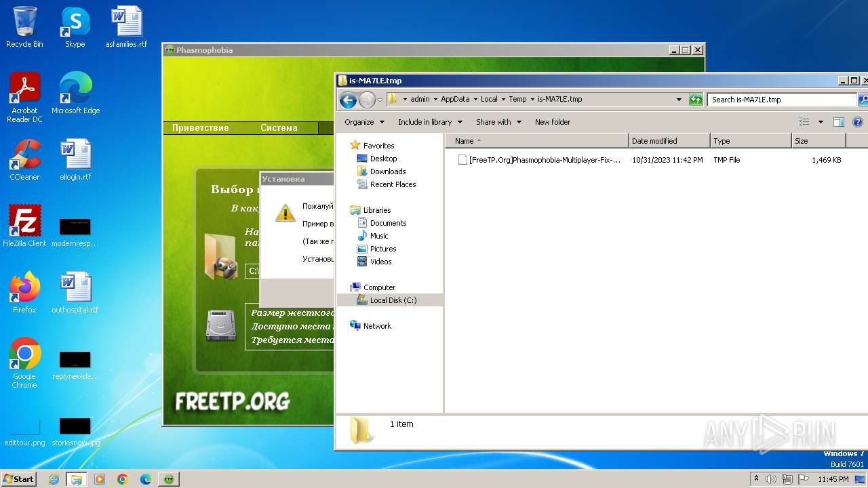Open the Music library
This screenshot has width=868, height=488.
click(x=379, y=236)
